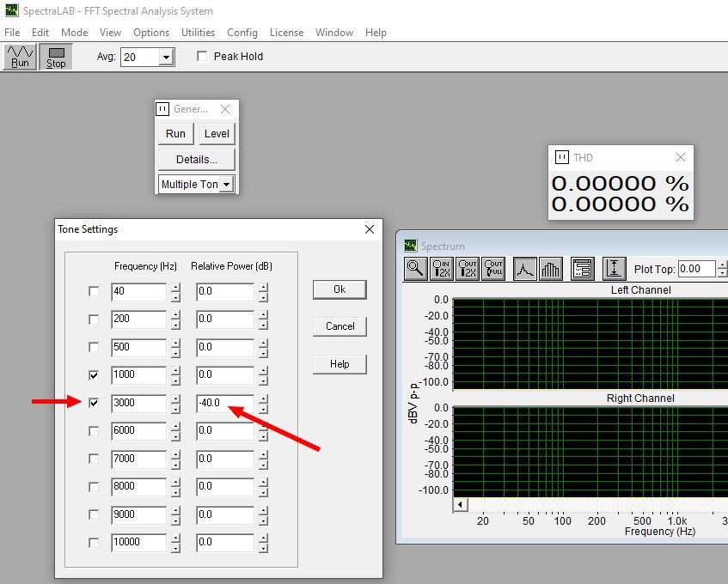The height and width of the screenshot is (584, 728).
Task: Open the Avg averaging dropdown
Action: point(166,57)
